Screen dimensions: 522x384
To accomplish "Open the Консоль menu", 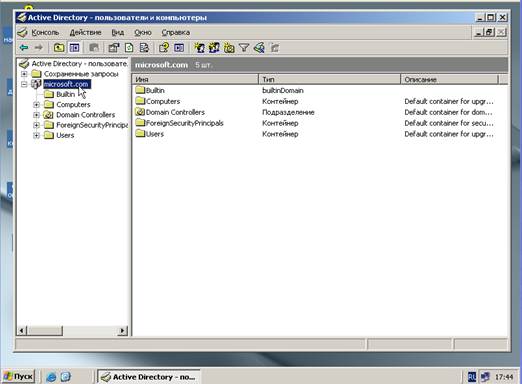I will pyautogui.click(x=45, y=33).
